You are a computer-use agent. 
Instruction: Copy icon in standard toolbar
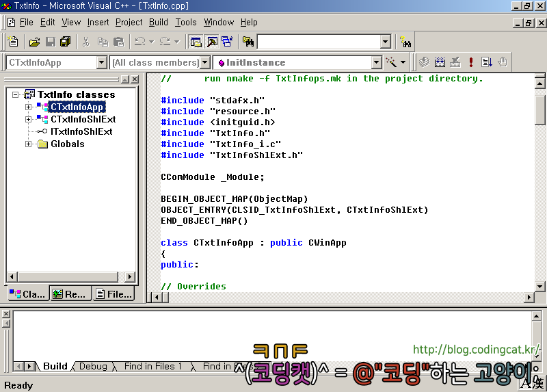pyautogui.click(x=103, y=42)
